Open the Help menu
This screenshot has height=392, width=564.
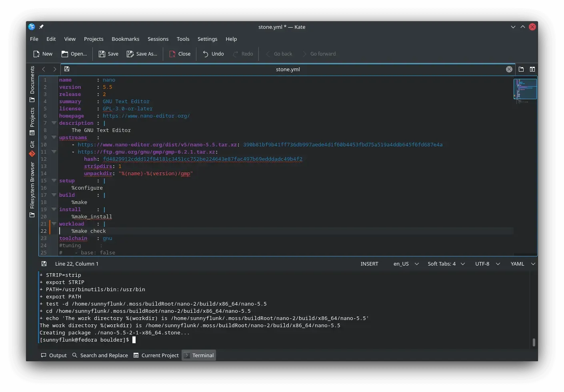[231, 39]
